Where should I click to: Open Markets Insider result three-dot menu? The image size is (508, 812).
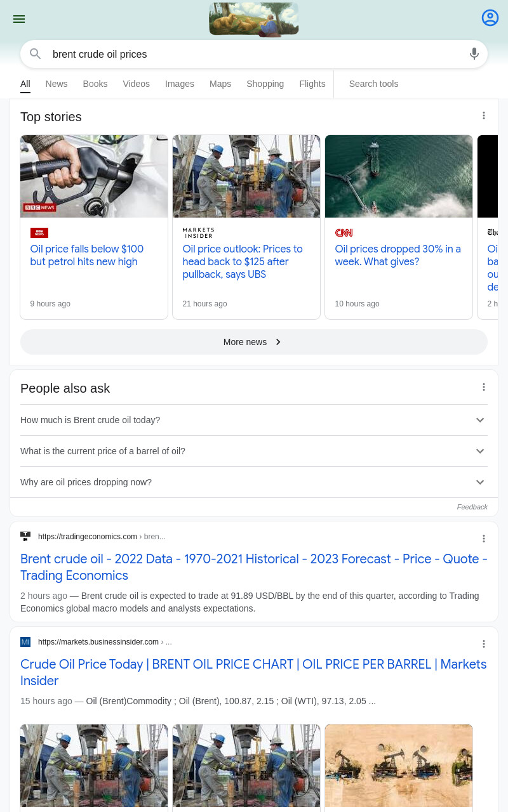tap(484, 644)
